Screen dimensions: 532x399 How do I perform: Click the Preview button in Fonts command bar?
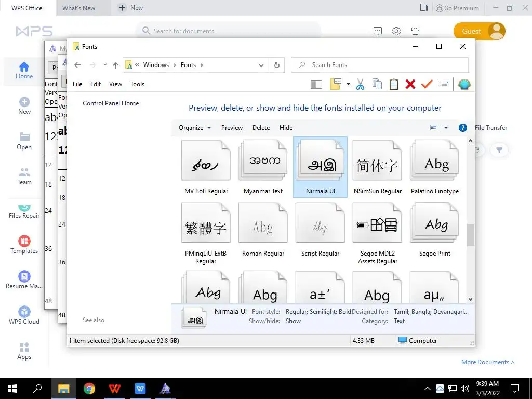[232, 128]
